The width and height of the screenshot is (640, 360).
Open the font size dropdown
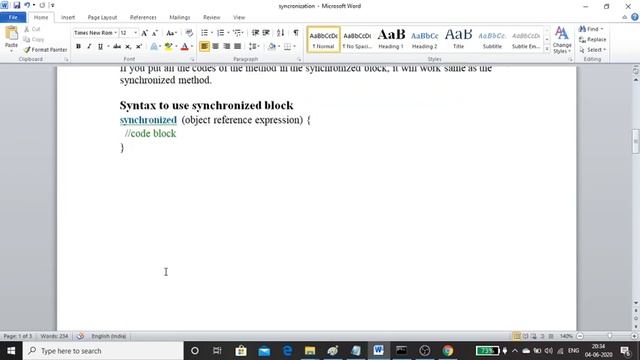point(136,33)
